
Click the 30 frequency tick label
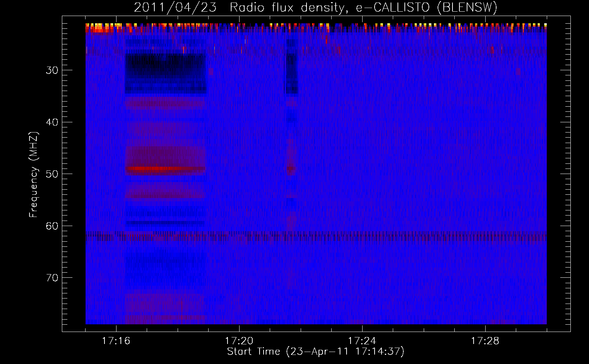52,70
